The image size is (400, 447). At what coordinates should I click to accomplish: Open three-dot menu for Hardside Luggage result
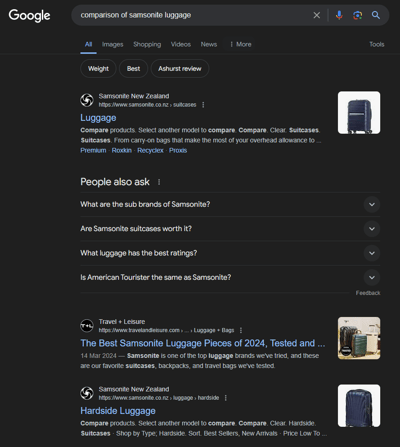226,398
